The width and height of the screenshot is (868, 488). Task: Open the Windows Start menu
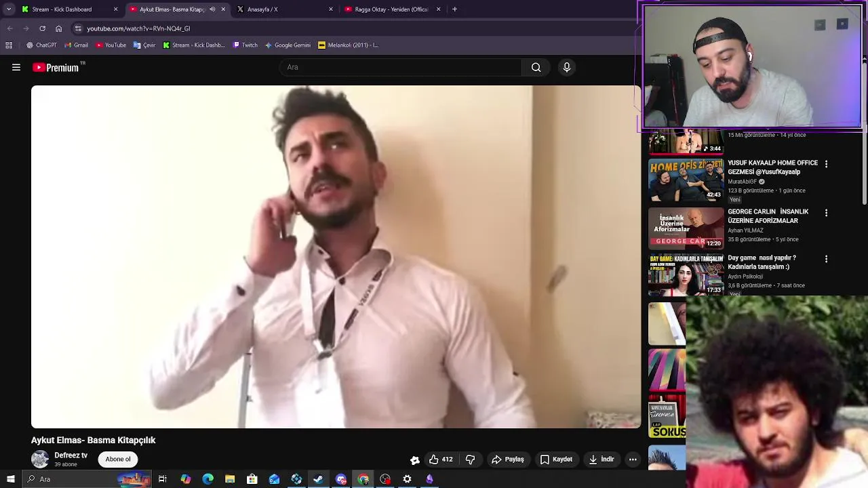pyautogui.click(x=10, y=479)
